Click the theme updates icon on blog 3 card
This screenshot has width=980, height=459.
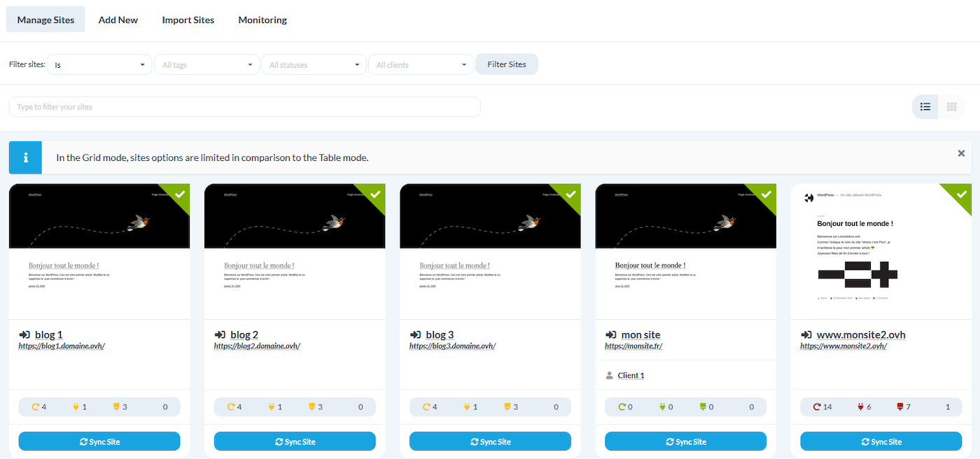click(x=507, y=407)
